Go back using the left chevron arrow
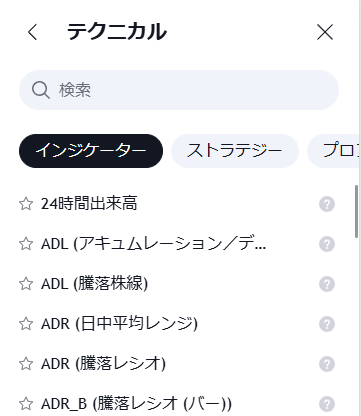This screenshot has width=361, height=416. [32, 32]
